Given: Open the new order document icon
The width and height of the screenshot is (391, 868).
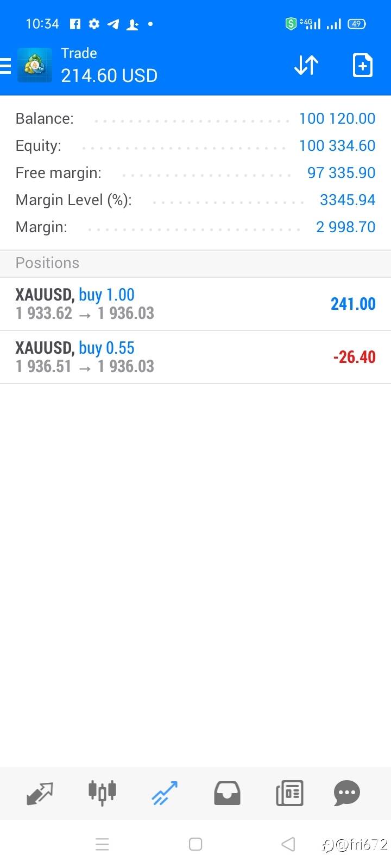Looking at the screenshot, I should click(362, 66).
